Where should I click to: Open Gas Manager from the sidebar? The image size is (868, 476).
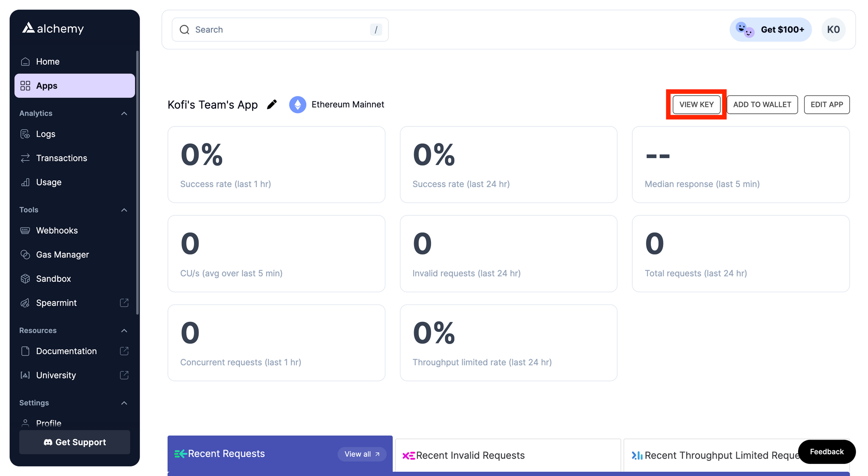pos(62,255)
